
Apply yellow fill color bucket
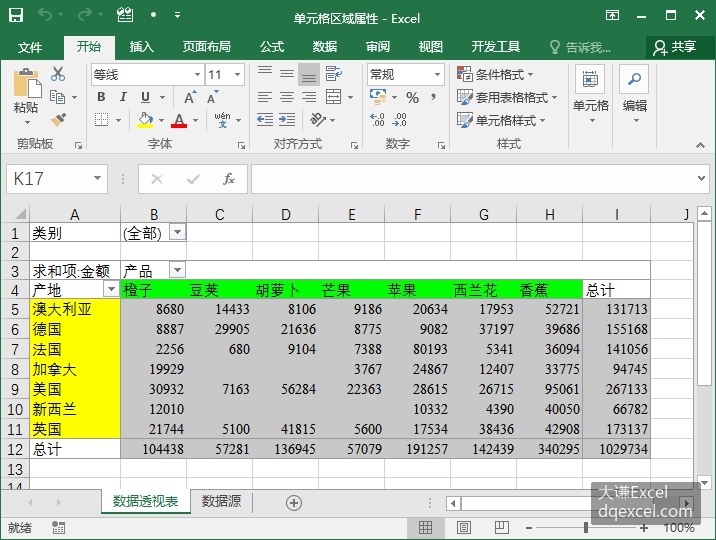coord(145,120)
